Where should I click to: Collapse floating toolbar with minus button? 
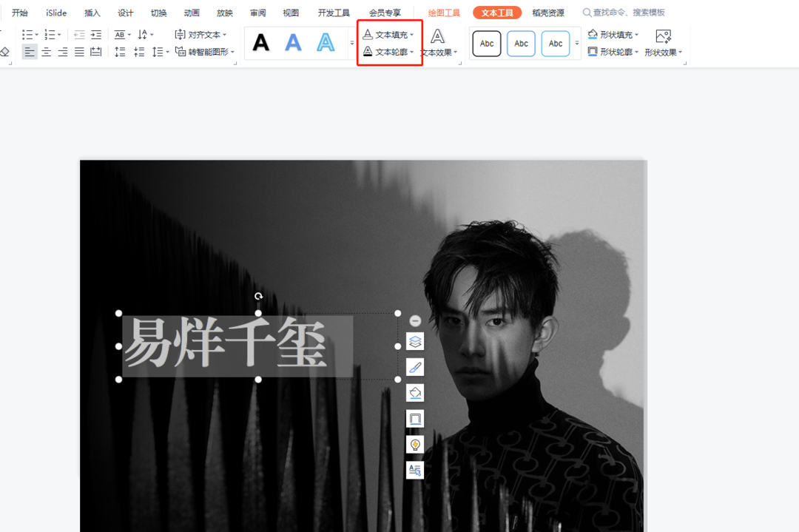coord(415,321)
